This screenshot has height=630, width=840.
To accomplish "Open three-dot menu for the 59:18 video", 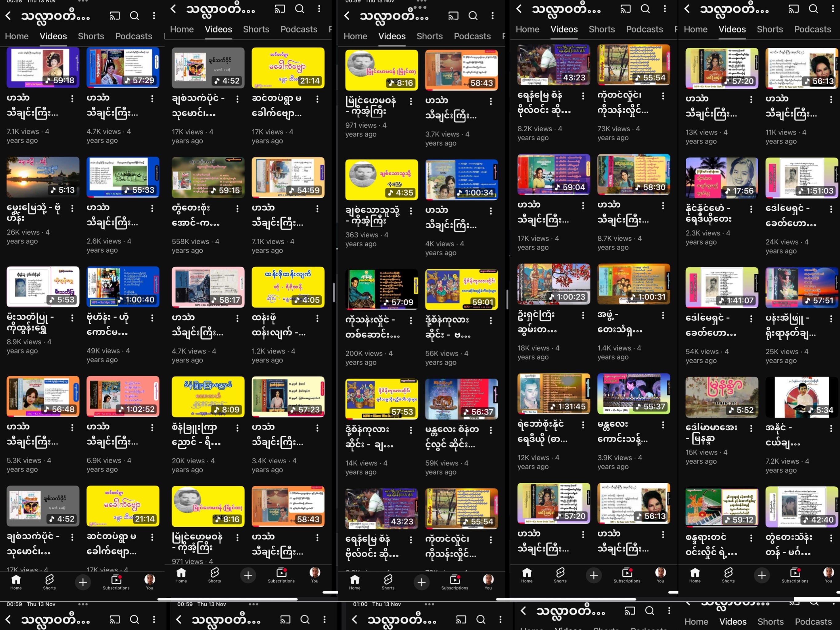I will pos(72,99).
